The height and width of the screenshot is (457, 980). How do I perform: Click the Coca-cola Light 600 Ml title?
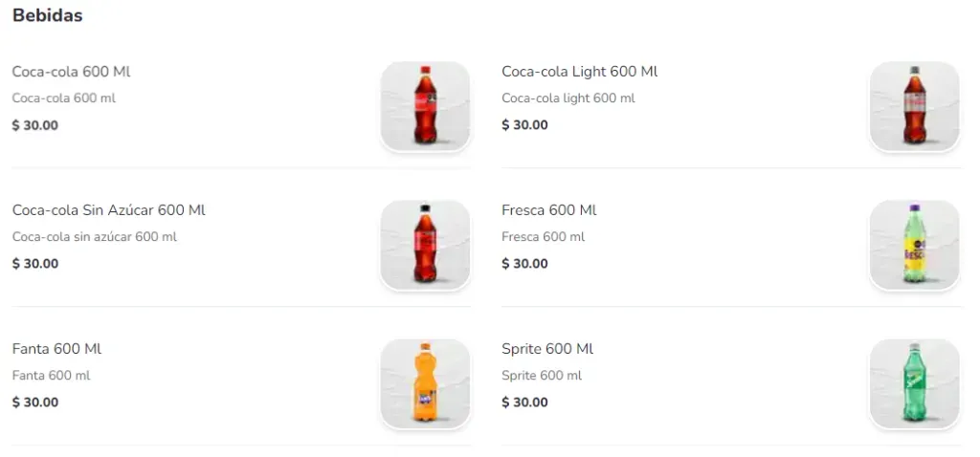tap(579, 72)
